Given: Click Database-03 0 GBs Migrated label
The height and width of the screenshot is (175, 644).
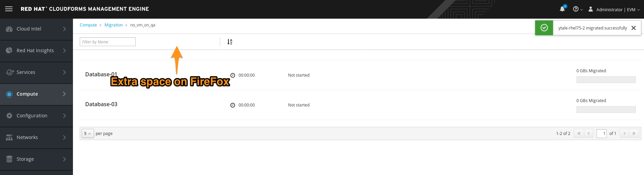Looking at the screenshot, I should point(591,101).
